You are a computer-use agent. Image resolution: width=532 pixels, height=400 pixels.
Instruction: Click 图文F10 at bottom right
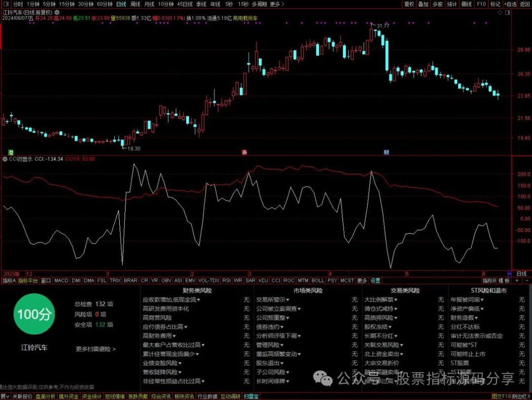(x=501, y=396)
